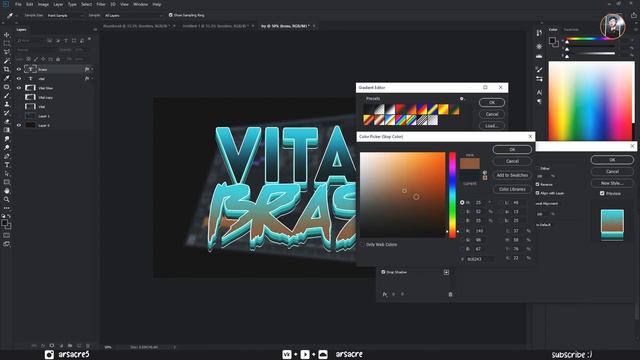Viewport: 640px width, 360px height.
Task: Switch to the Swatches panel tab
Action: (571, 29)
